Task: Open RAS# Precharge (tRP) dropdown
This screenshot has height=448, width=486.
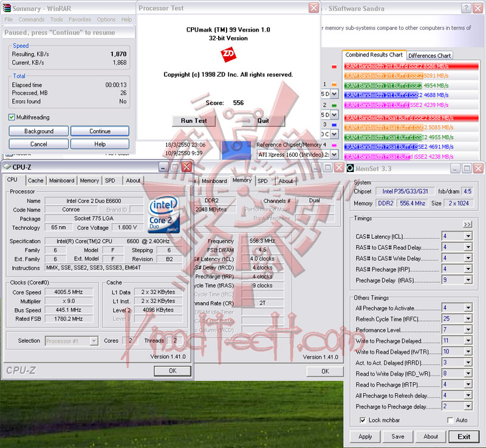Action: point(468,269)
